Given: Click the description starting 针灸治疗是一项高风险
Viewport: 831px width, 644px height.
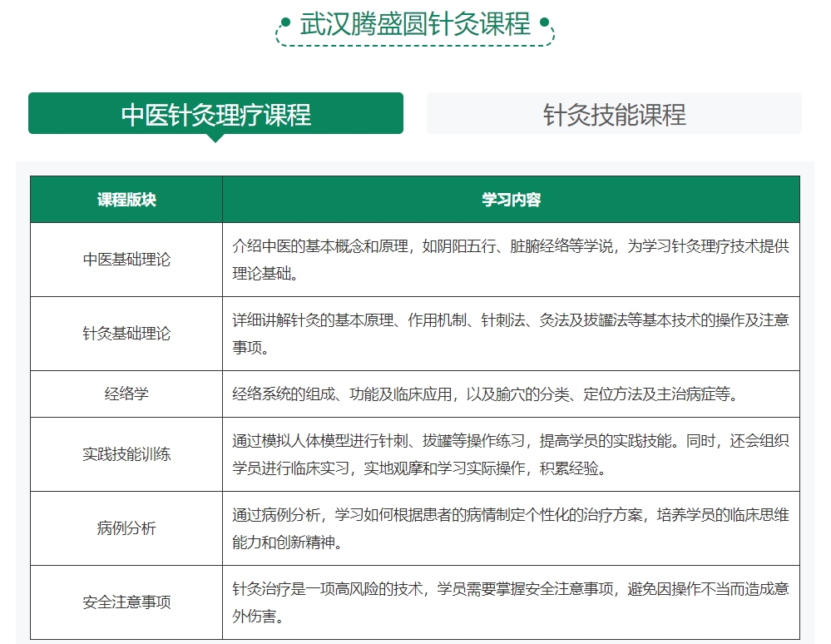Looking at the screenshot, I should pos(511,602).
